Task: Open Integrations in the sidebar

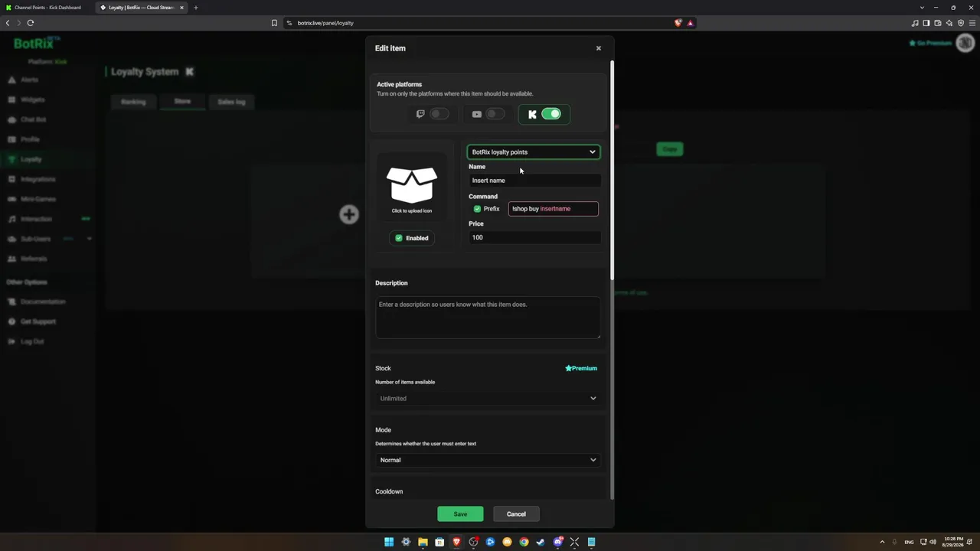Action: point(38,179)
